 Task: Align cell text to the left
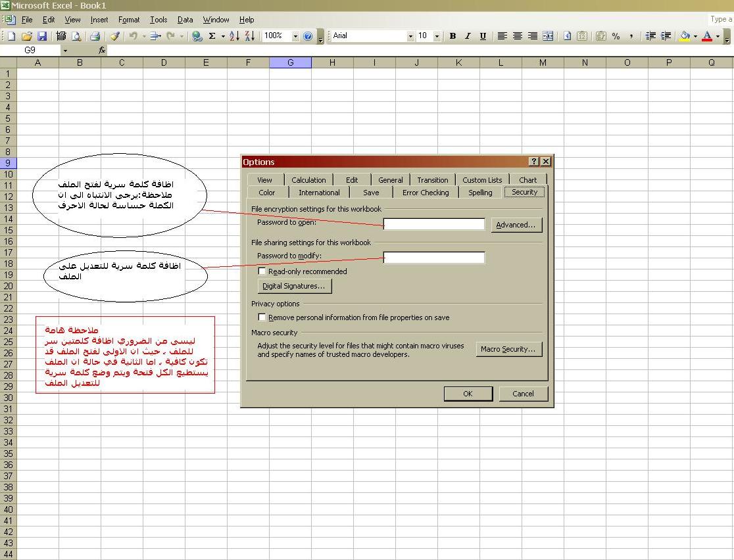pyautogui.click(x=502, y=36)
